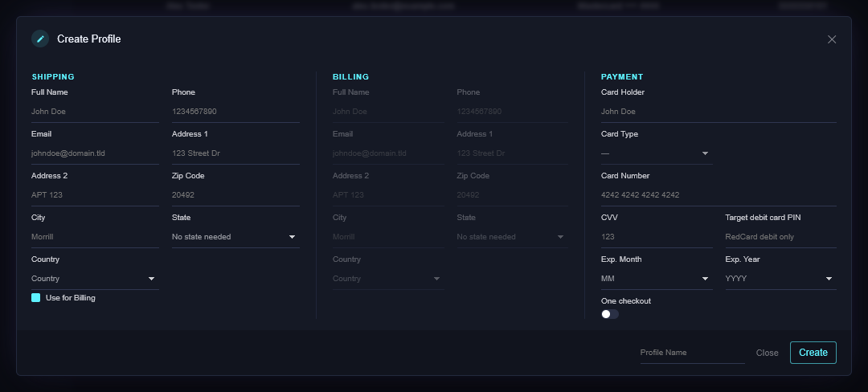Uncheck the Use for Billing checkbox
The image size is (868, 392).
36,297
